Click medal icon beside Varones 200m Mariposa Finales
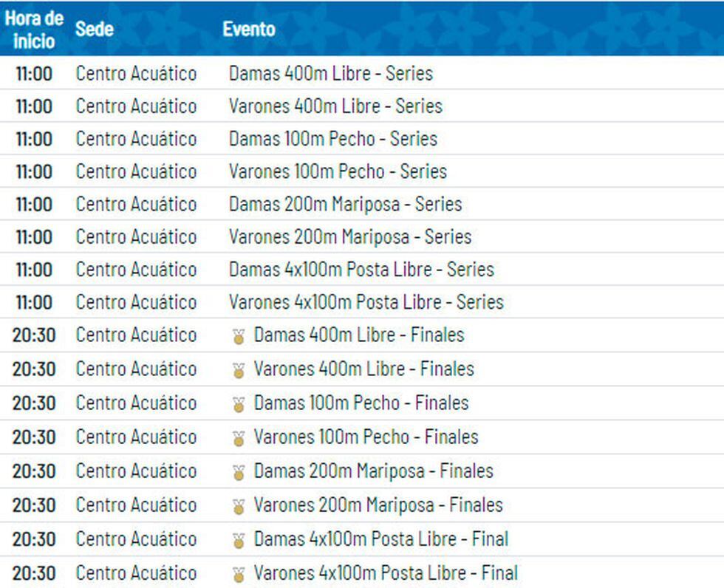This screenshot has height=588, width=724. (238, 507)
